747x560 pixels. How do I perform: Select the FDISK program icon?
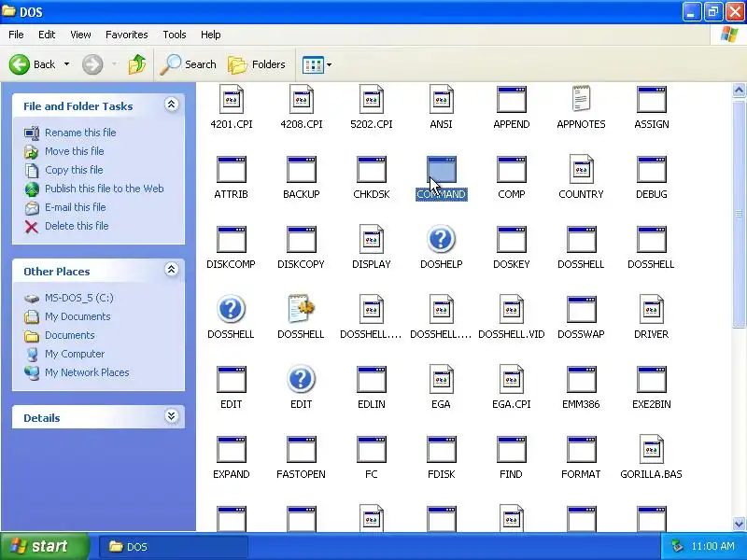tap(441, 450)
